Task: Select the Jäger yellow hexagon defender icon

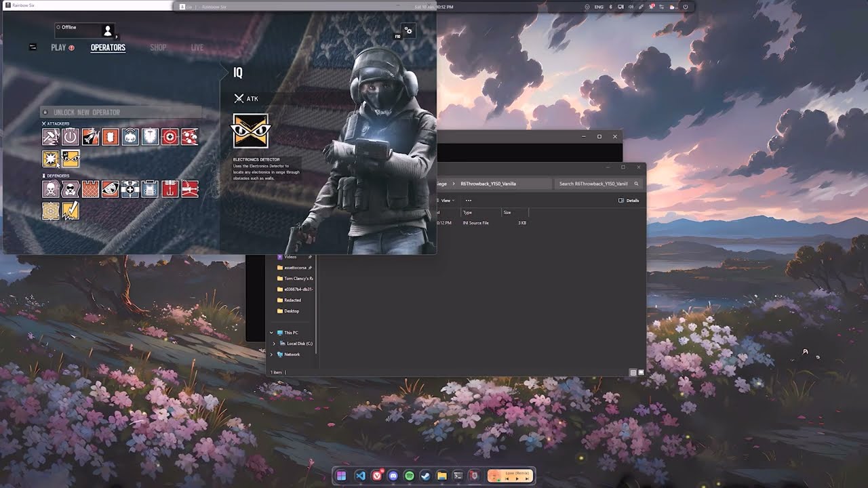Action: (50, 211)
